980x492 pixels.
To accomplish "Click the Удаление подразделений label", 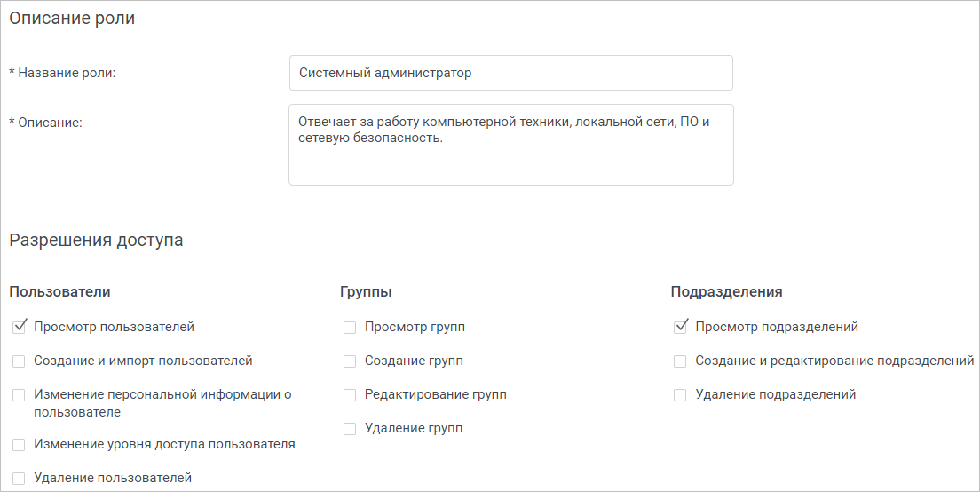I will tap(776, 394).
